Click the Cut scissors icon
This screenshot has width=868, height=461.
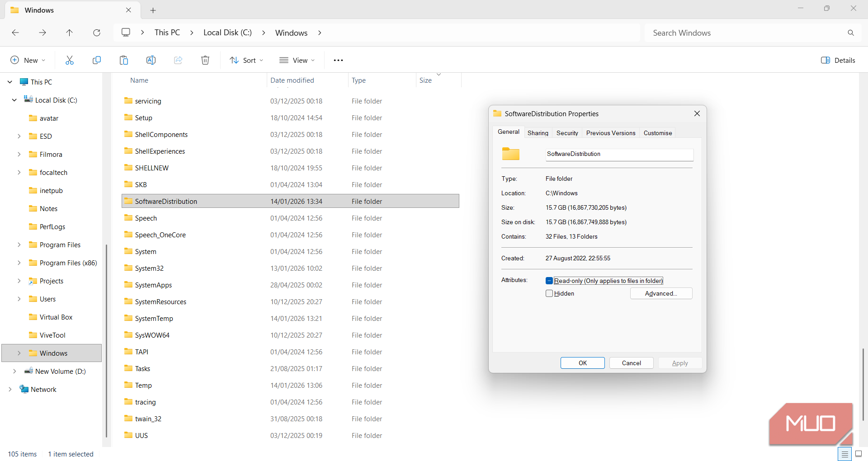70,60
